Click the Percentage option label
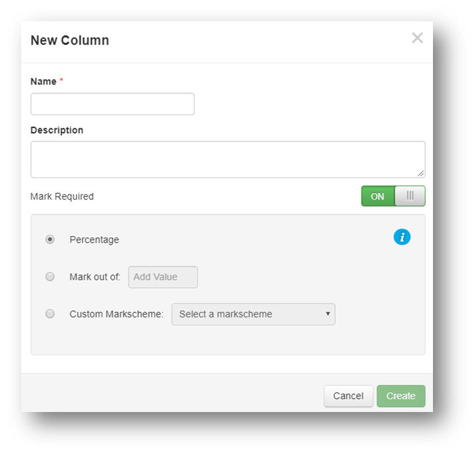476x455 pixels. pyautogui.click(x=94, y=239)
